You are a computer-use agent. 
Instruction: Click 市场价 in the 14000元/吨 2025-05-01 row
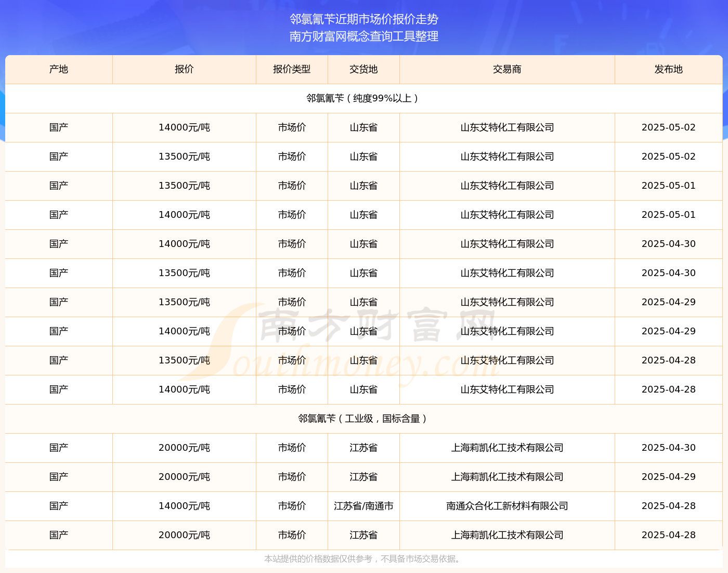click(292, 215)
